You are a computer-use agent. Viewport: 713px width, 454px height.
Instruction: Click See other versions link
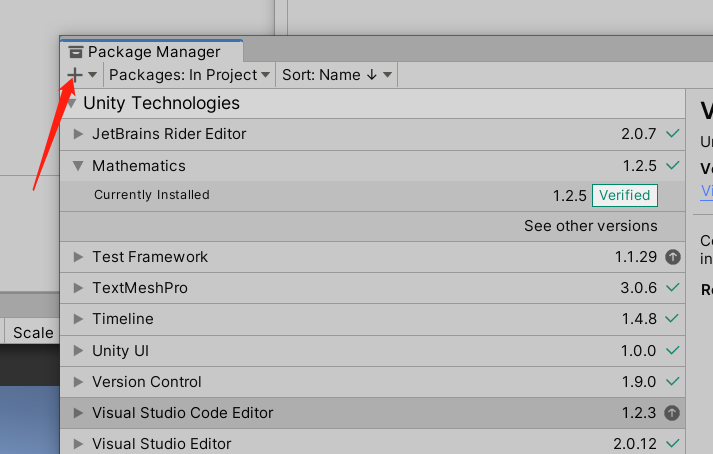coord(590,226)
